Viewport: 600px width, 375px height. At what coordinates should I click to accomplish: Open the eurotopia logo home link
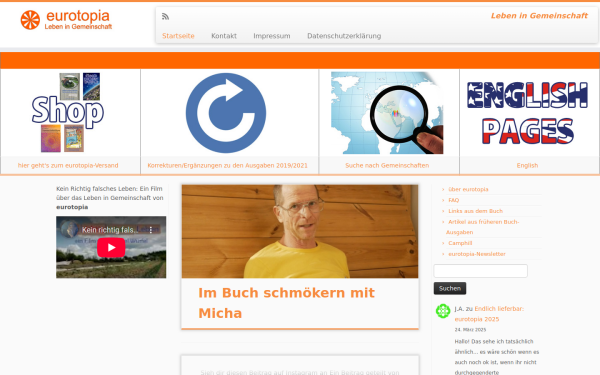66,20
